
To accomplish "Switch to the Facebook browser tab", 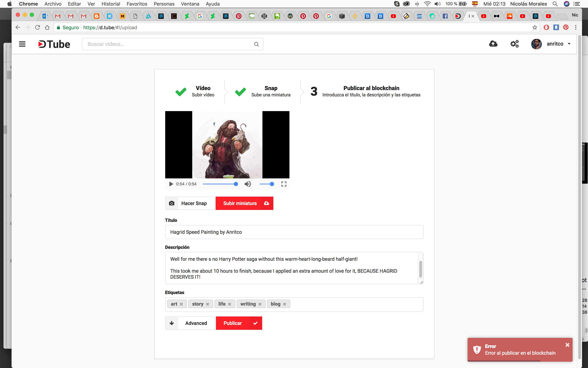I will [445, 16].
